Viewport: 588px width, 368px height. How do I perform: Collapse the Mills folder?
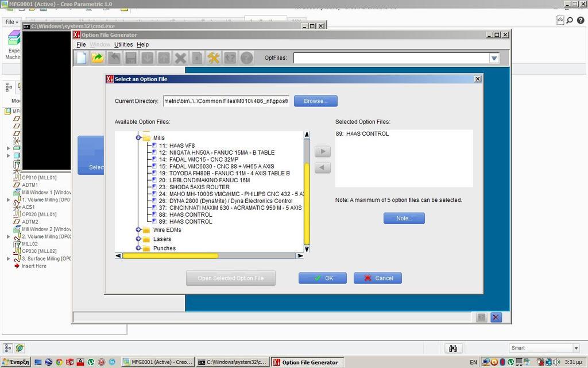[x=138, y=137]
